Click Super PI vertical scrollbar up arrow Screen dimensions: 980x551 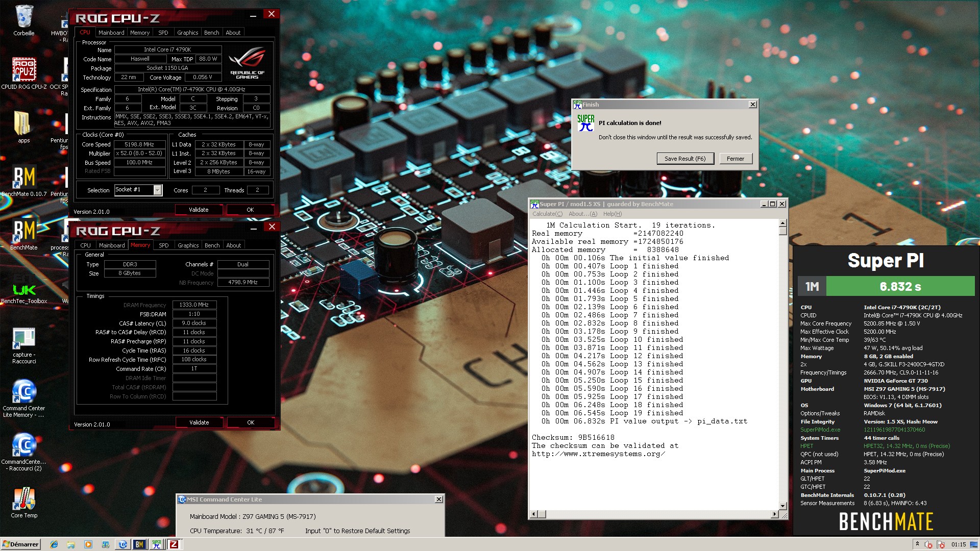(783, 223)
